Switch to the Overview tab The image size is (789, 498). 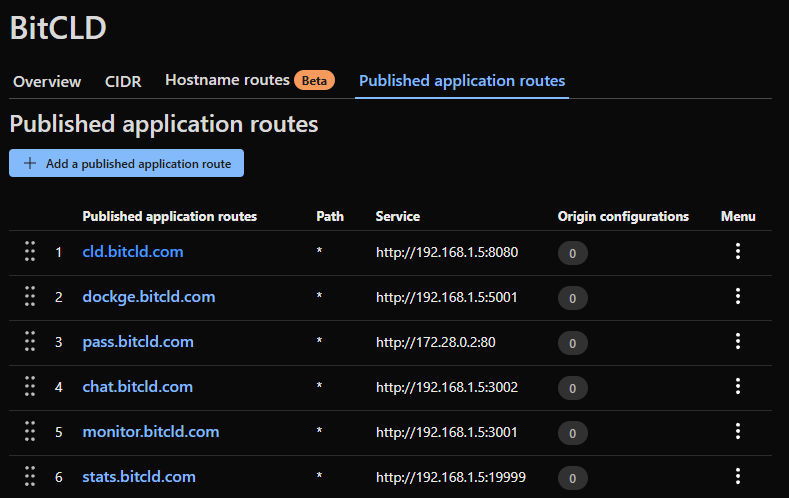click(47, 82)
